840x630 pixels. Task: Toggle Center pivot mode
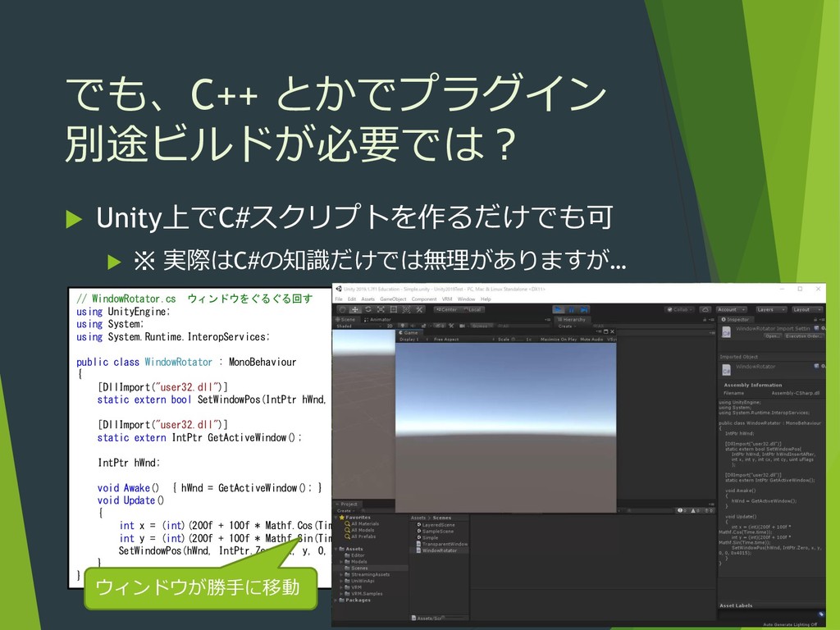446,309
